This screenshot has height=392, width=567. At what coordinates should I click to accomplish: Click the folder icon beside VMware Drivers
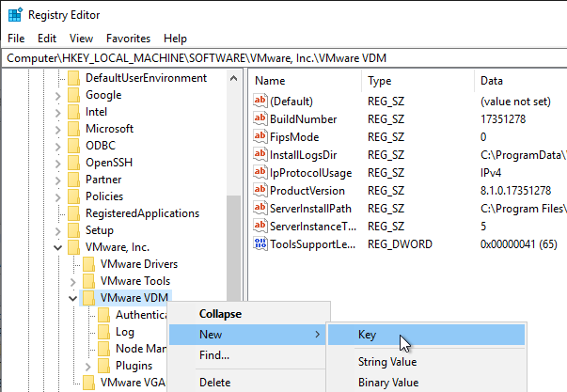[x=89, y=264]
